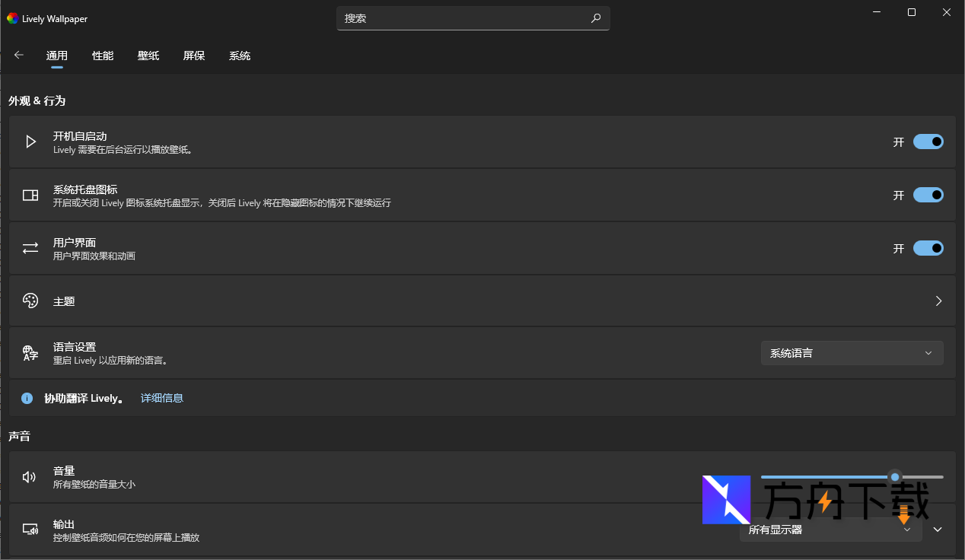Expand the 输出 row chevron
965x560 pixels.
click(938, 530)
